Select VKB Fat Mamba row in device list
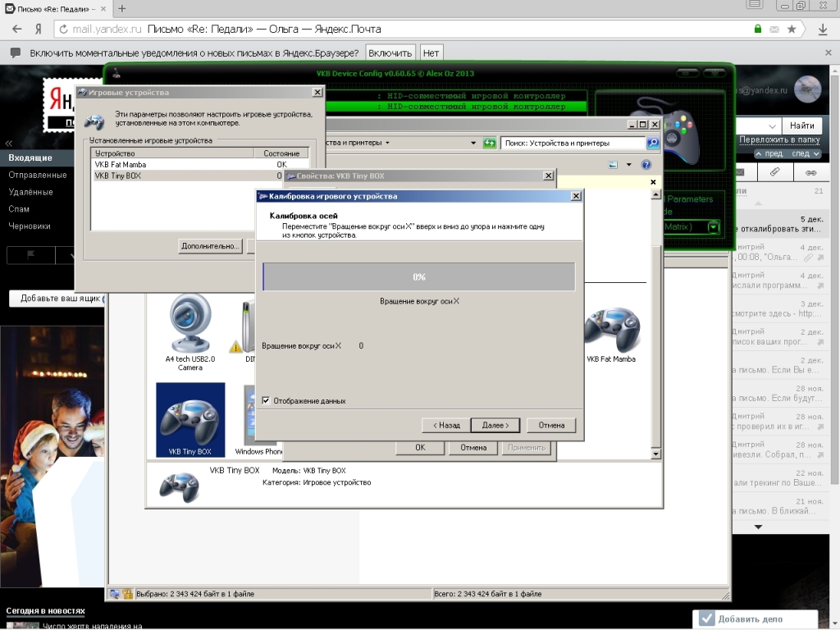 pyautogui.click(x=121, y=165)
